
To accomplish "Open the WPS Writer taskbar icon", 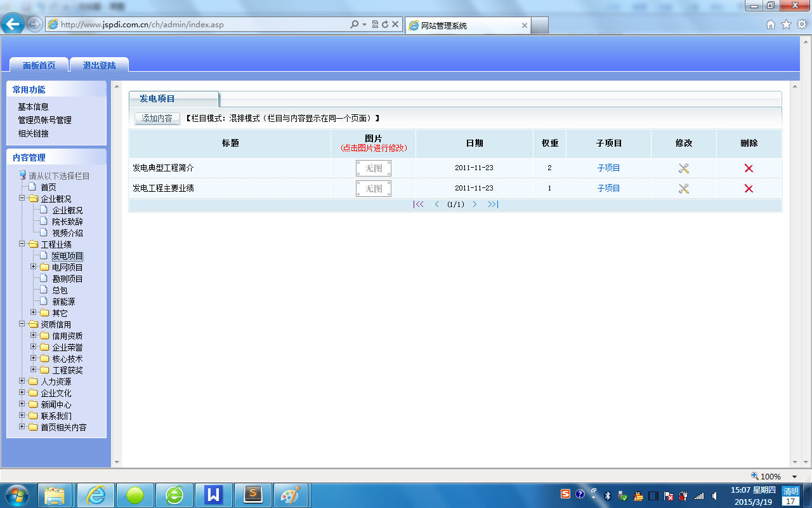I will coord(214,495).
